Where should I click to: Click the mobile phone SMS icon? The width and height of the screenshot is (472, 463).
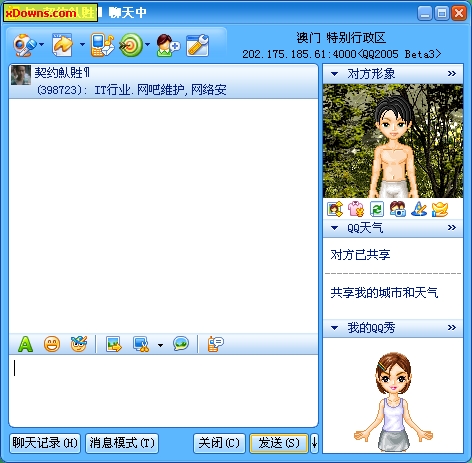(102, 45)
